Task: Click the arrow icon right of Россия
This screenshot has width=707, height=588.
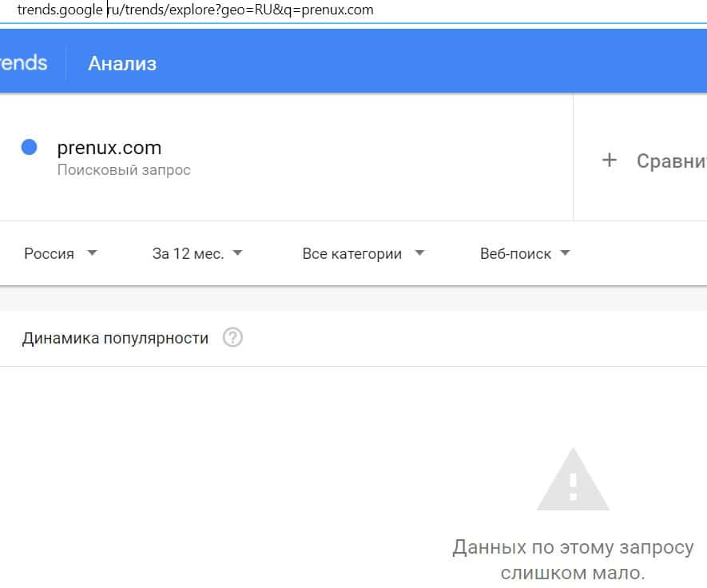Action: [x=92, y=253]
